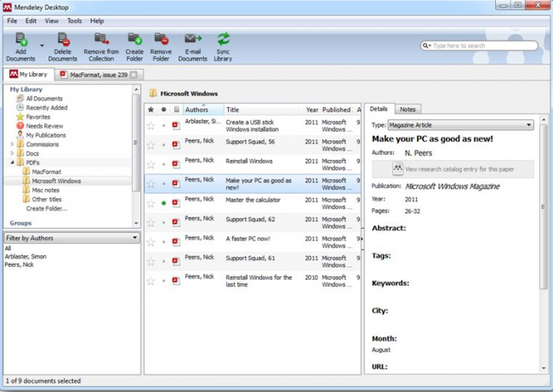Expand the Commissions folder
The width and height of the screenshot is (553, 392).
(x=13, y=145)
